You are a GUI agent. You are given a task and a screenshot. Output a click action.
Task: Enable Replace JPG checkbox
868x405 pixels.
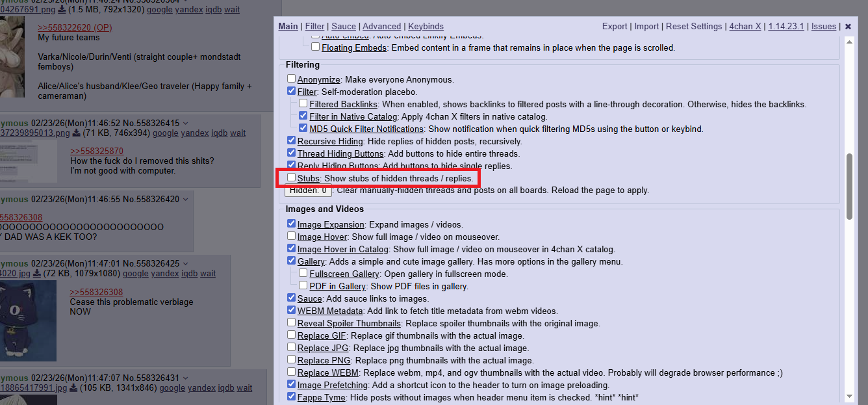pos(292,348)
